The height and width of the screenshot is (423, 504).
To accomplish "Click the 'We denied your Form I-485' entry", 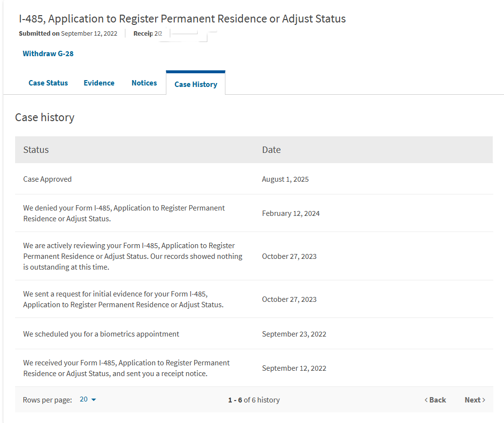I will (124, 213).
